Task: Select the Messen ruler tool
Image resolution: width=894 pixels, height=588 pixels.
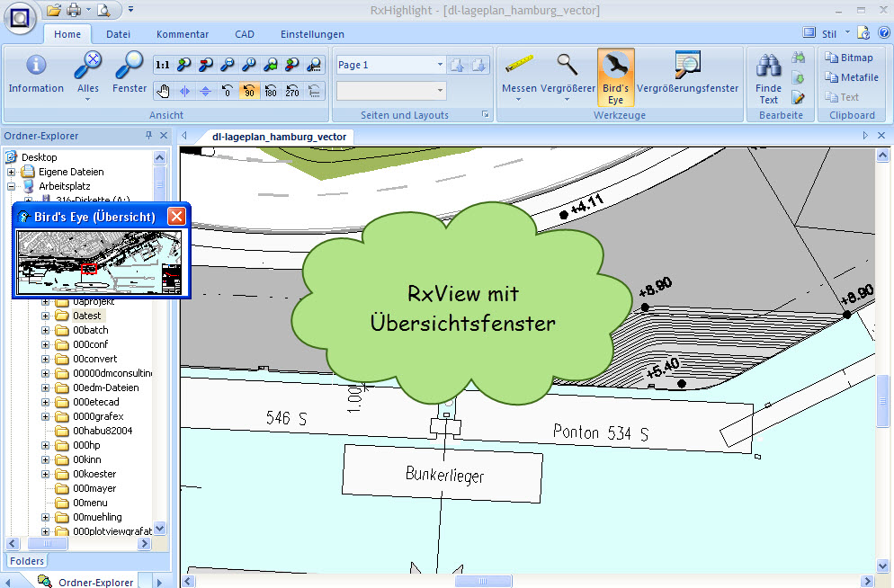Action: click(x=519, y=73)
